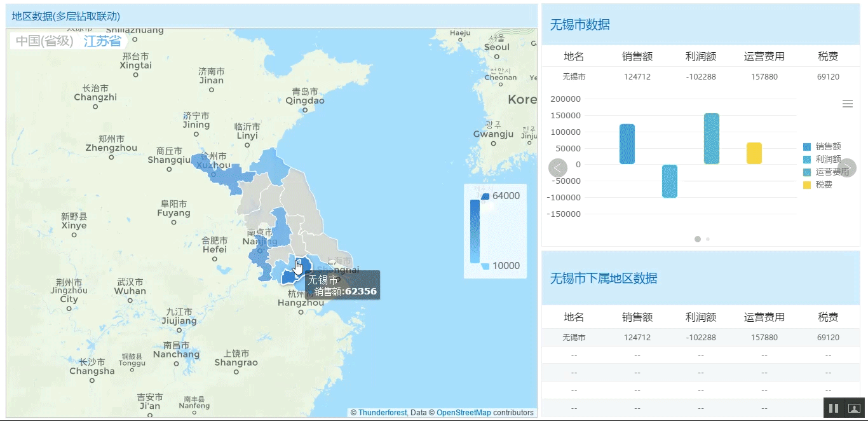Click the left carousel arrow on the chart
Image resolution: width=868 pixels, height=421 pixels.
pos(557,167)
